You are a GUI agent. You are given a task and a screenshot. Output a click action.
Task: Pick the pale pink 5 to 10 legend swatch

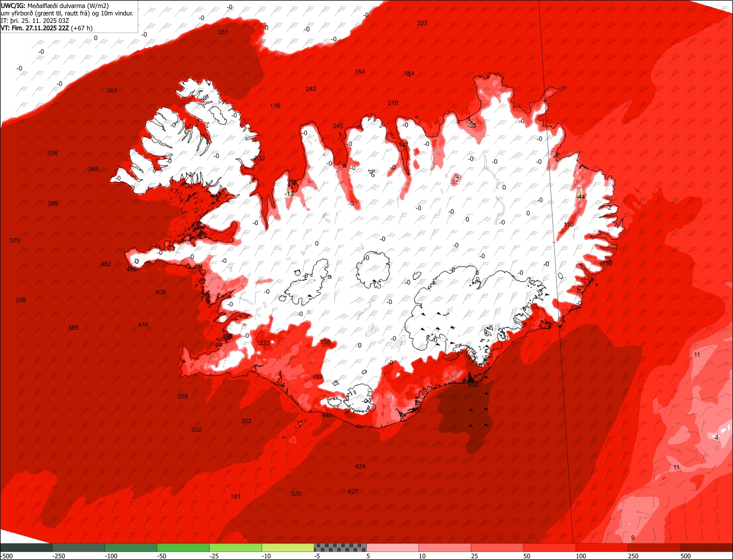coord(392,547)
